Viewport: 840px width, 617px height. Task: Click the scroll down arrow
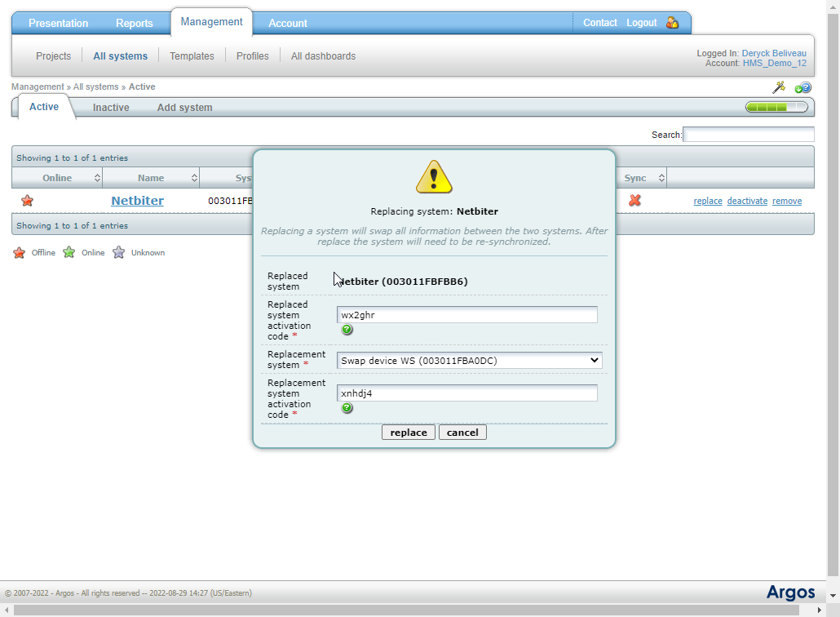[x=833, y=596]
